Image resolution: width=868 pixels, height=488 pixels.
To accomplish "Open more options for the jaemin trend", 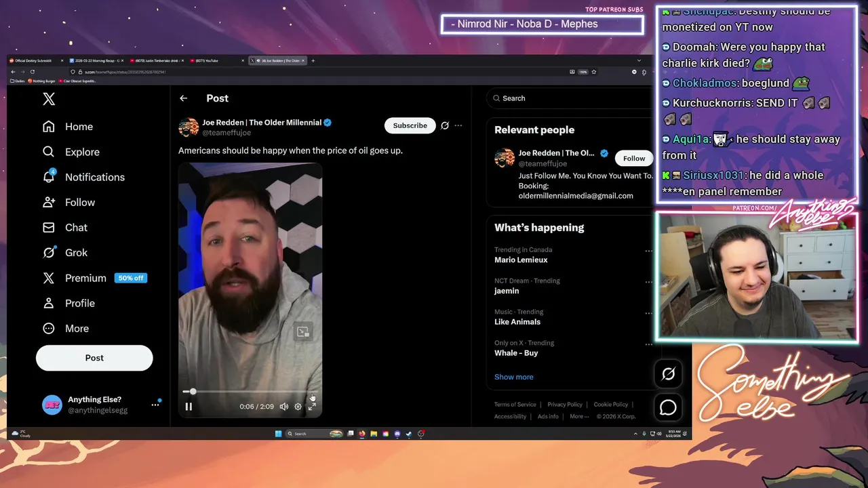I will (648, 282).
